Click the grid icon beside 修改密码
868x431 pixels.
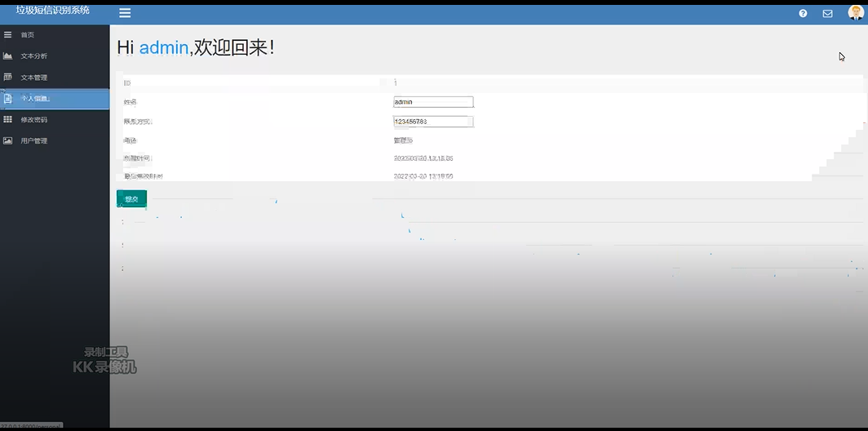pos(8,120)
